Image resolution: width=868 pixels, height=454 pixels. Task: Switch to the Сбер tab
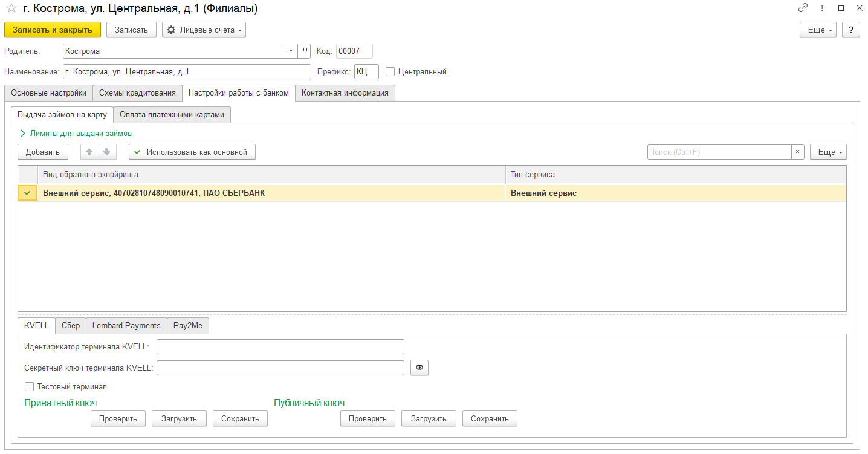tap(71, 325)
